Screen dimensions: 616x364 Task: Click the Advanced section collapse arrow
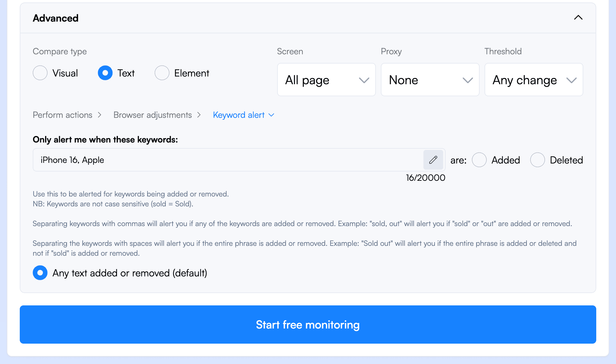(x=578, y=18)
